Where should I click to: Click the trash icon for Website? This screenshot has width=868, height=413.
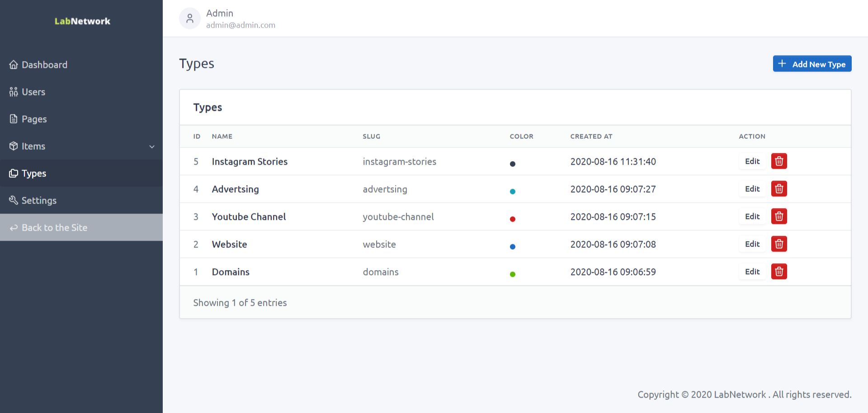coord(778,244)
